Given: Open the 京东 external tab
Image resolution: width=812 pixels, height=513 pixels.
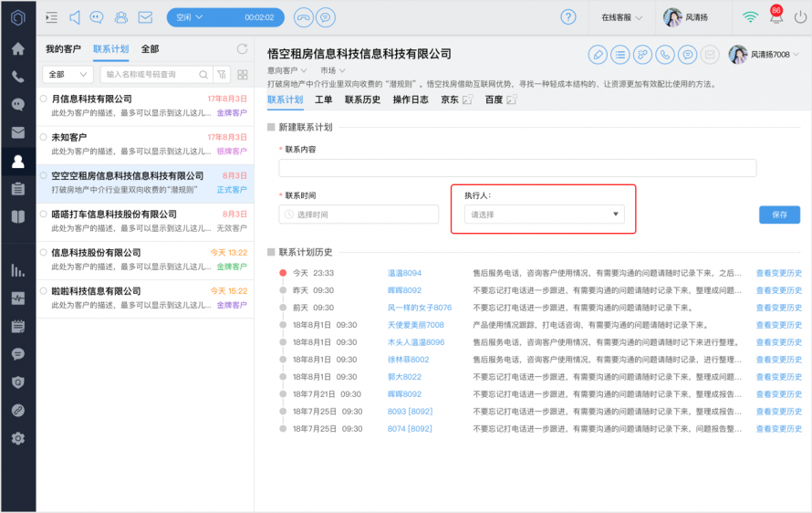Looking at the screenshot, I should 456,99.
